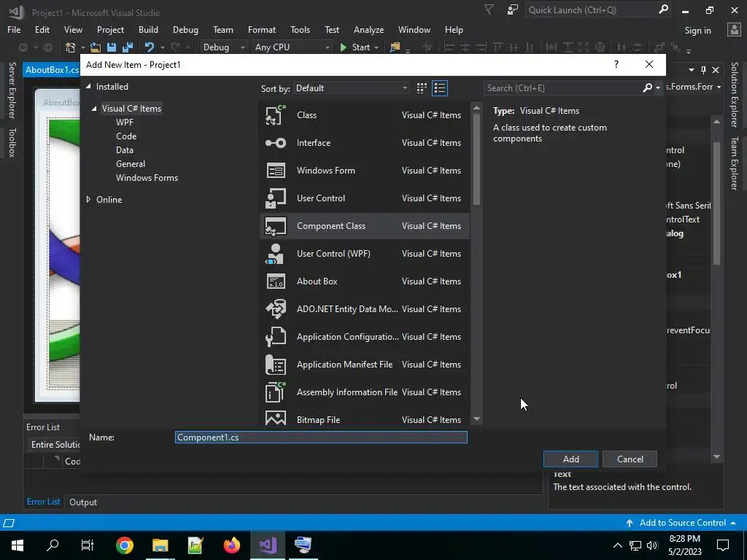Click the Name input field
747x560 pixels.
click(321, 437)
